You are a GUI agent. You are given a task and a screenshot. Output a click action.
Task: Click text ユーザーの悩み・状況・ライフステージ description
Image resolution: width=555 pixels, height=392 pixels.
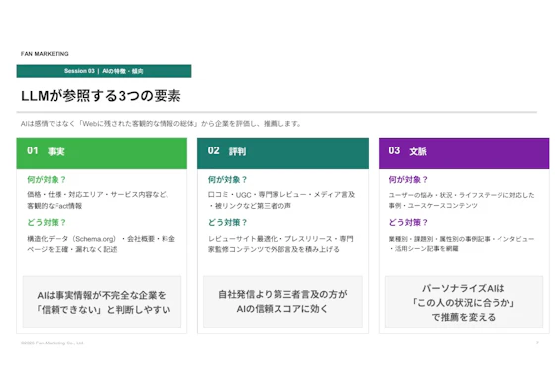click(x=462, y=200)
